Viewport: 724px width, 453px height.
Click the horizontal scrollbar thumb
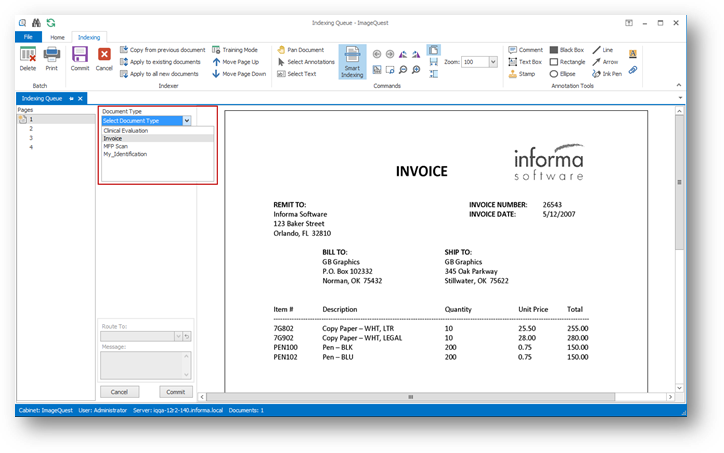410,397
